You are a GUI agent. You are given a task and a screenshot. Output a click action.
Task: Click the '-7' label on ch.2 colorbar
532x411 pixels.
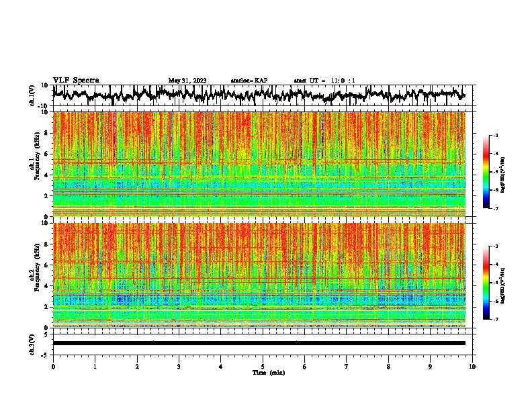click(x=496, y=319)
